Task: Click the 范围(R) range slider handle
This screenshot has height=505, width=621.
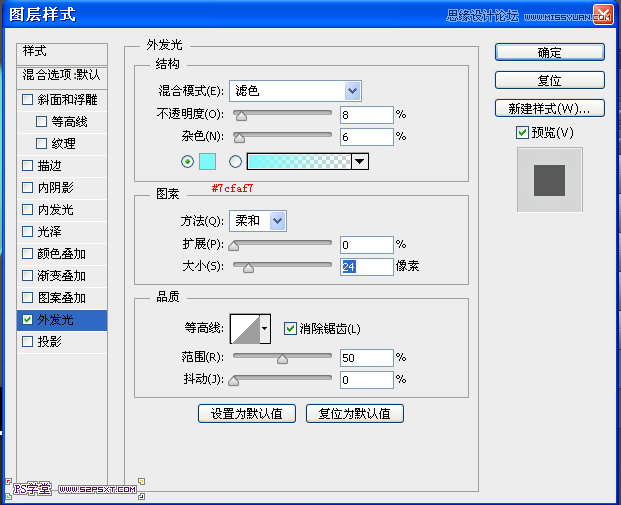Action: [x=282, y=359]
